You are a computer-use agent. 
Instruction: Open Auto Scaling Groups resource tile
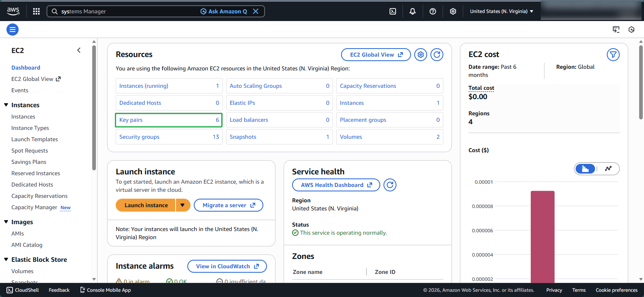coord(280,86)
